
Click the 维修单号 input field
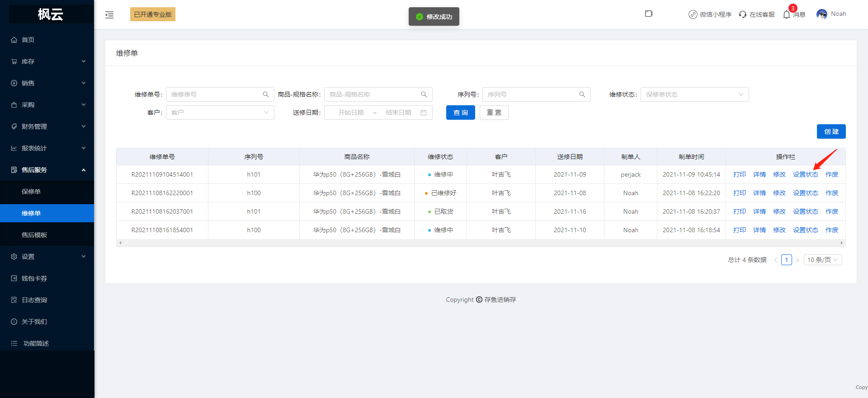point(220,94)
